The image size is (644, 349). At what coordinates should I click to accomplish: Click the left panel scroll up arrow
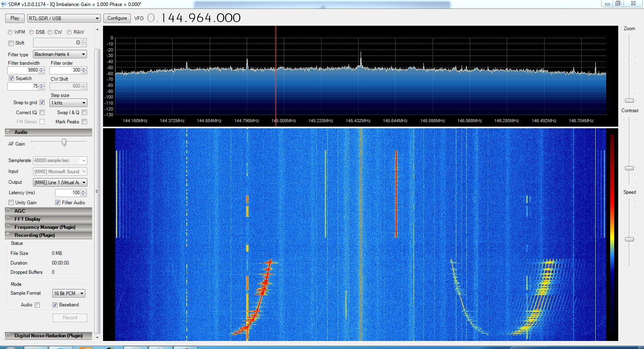(x=97, y=30)
